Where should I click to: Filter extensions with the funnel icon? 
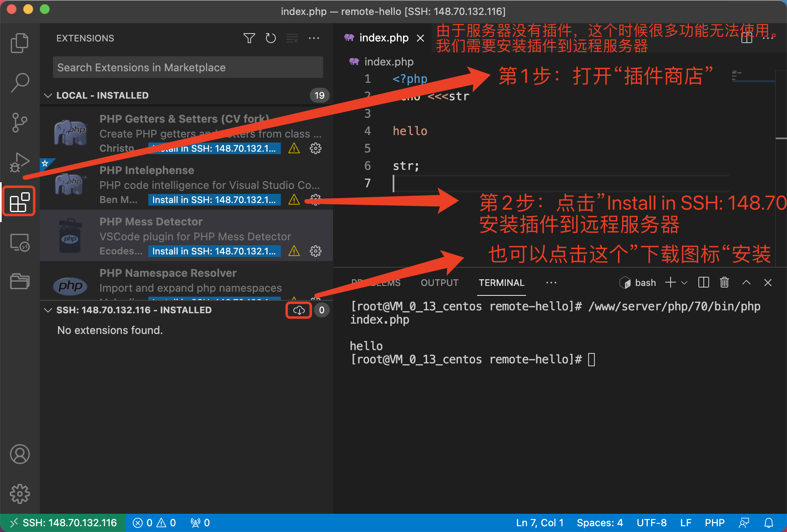pyautogui.click(x=249, y=38)
